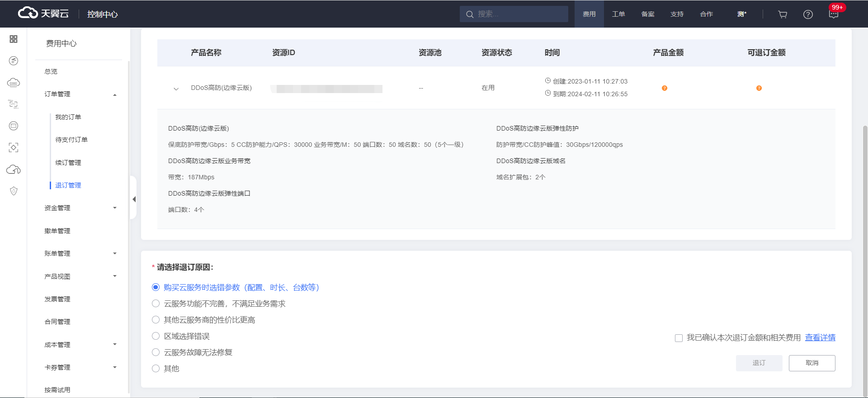This screenshot has width=868, height=398.
Task: Click the 退订 button
Action: tap(759, 363)
